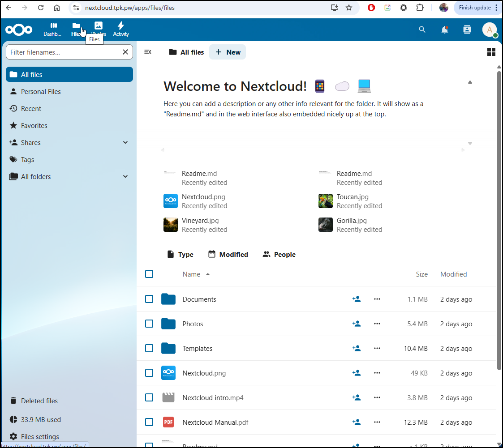This screenshot has width=503, height=448.
Task: Open the Modified filter dropdown
Action: pos(228,255)
